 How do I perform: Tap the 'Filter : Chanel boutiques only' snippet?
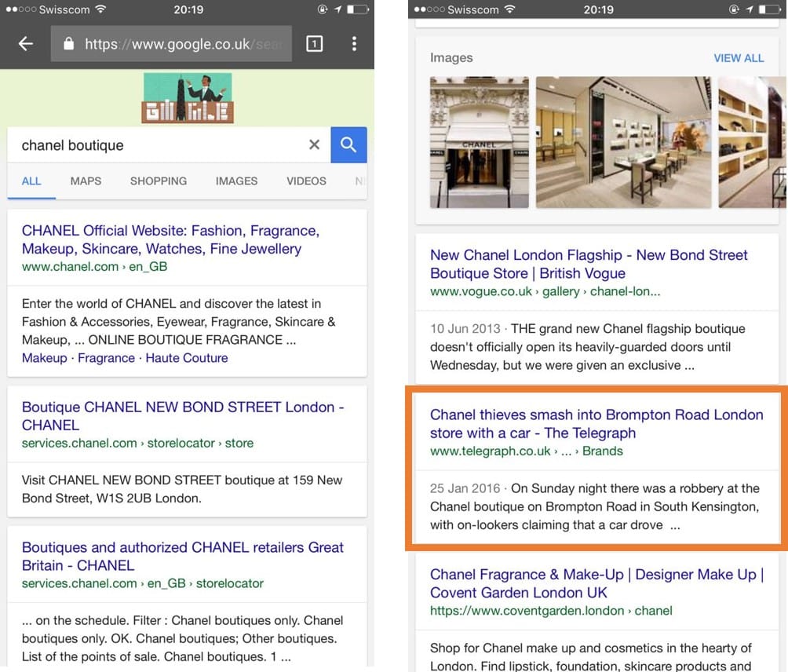[182, 638]
